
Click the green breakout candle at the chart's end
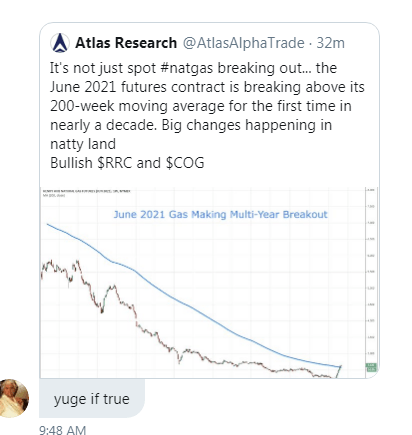[338, 371]
